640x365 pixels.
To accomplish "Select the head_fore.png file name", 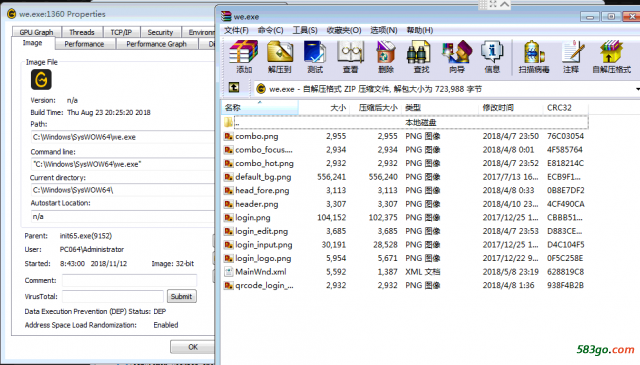I will coord(262,190).
